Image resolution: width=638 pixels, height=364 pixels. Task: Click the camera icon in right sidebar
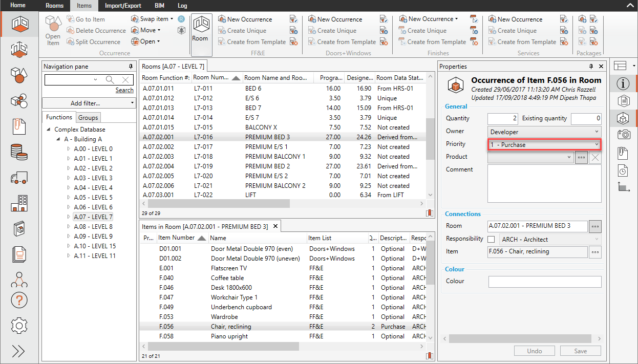[x=623, y=134]
